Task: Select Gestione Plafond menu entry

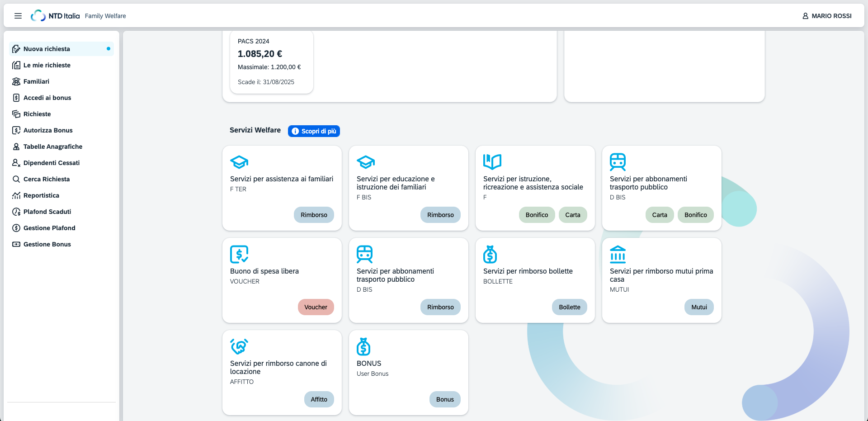Action: 61,228
